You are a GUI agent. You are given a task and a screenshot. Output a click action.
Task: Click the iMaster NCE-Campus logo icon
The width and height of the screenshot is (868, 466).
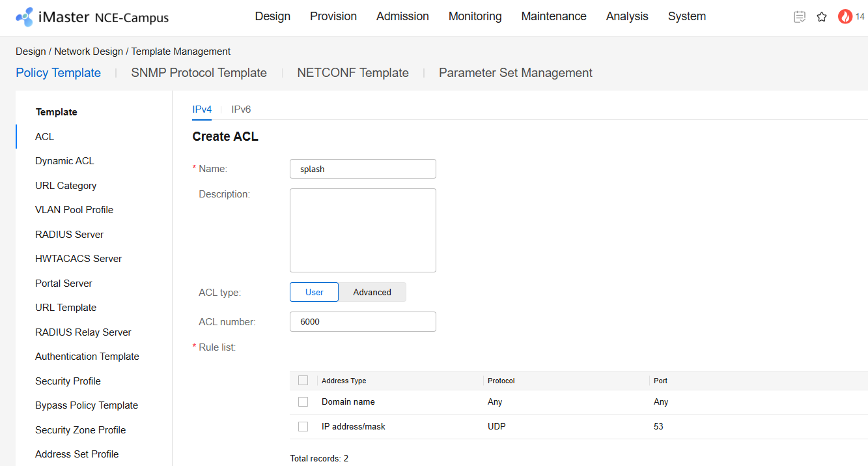pyautogui.click(x=25, y=17)
